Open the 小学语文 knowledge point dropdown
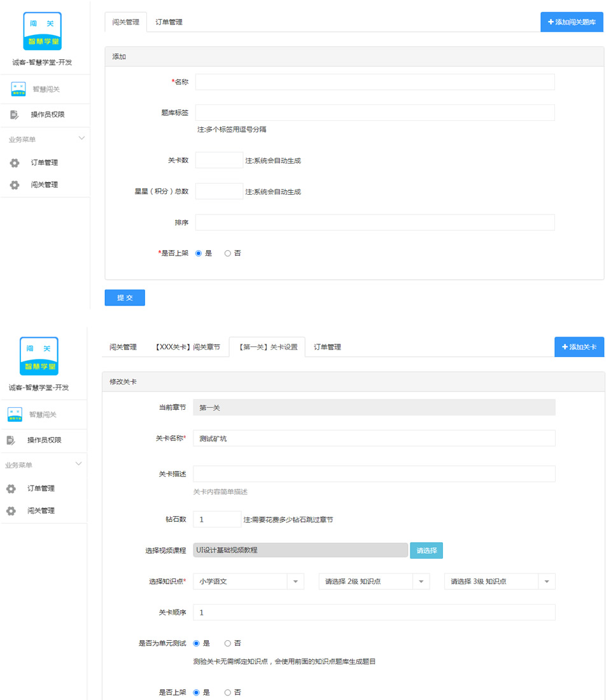 [248, 581]
